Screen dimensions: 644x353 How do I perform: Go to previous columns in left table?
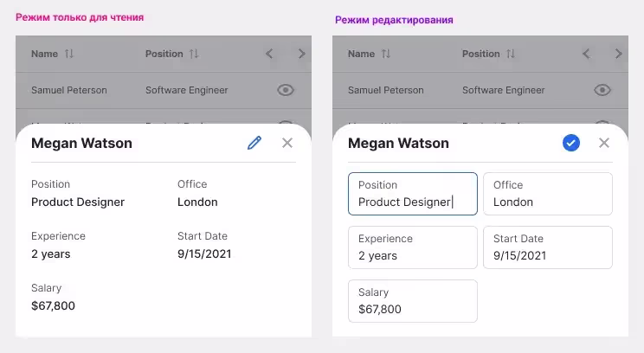click(x=269, y=54)
